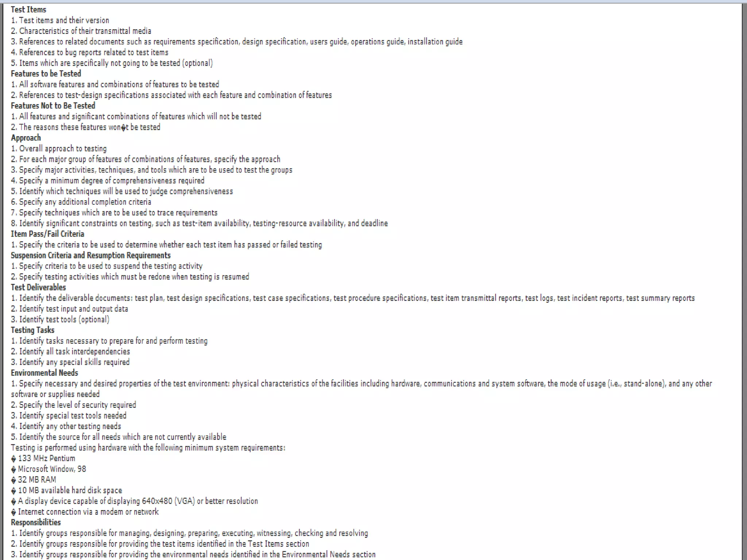The width and height of the screenshot is (747, 560).
Task: Select the 'Features Not to Be Tested' heading
Action: (x=53, y=106)
